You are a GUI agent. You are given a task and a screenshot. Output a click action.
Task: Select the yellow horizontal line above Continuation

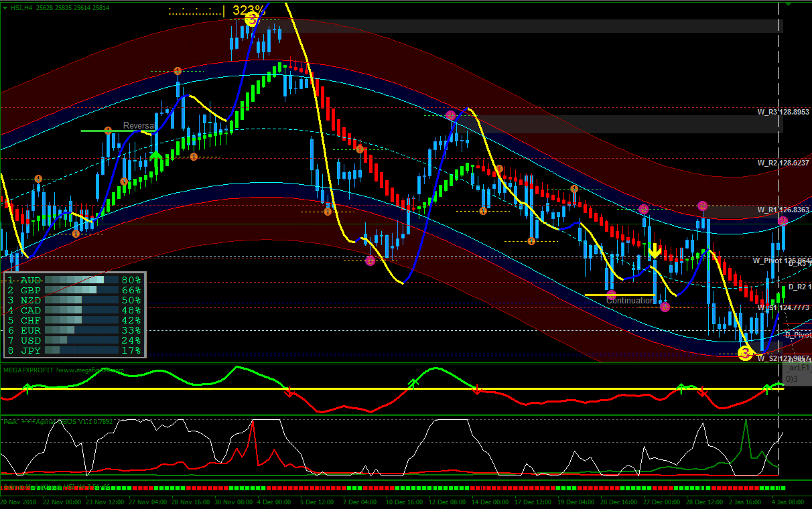click(620, 295)
